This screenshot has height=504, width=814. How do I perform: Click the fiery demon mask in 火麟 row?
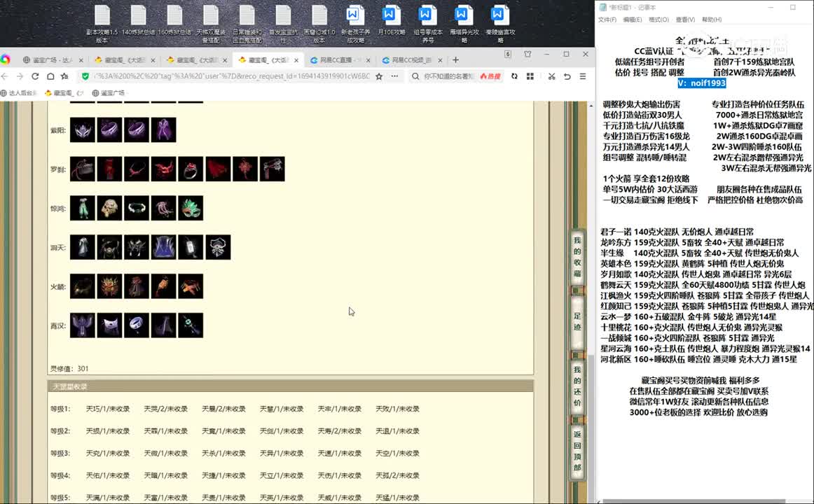109,286
